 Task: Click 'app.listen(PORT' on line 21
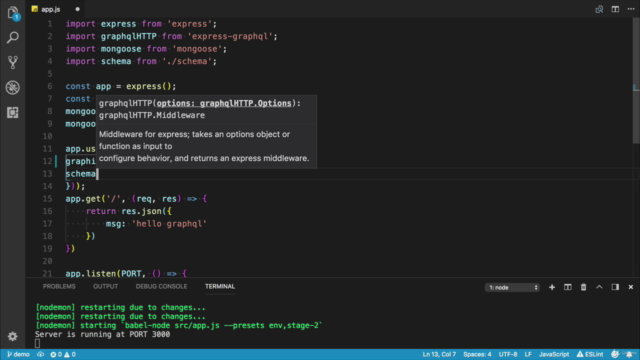[103, 273]
